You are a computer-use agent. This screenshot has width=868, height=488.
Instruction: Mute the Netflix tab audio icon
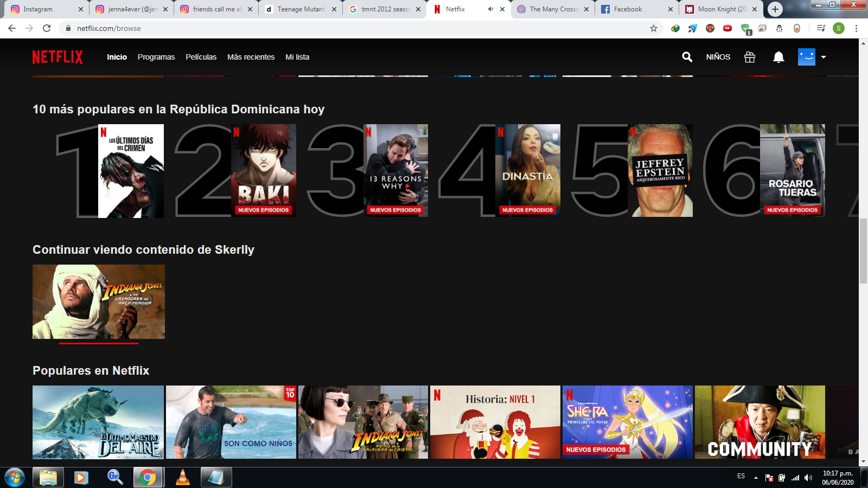coord(490,9)
